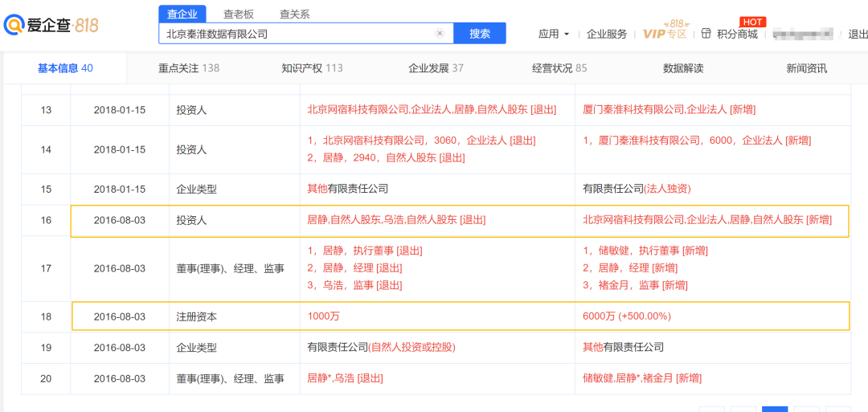Focus the company name search field
The width and height of the screenshot is (868, 412).
click(x=297, y=34)
